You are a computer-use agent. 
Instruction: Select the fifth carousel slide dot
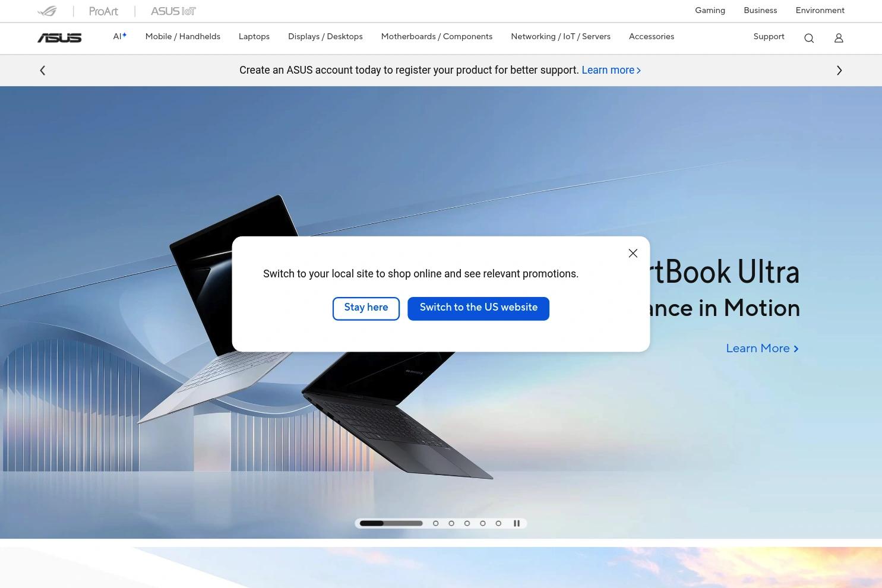[483, 523]
